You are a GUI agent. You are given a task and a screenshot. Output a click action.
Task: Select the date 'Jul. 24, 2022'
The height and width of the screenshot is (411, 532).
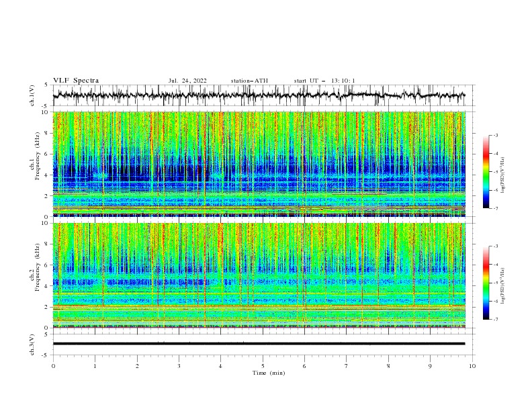pos(187,81)
